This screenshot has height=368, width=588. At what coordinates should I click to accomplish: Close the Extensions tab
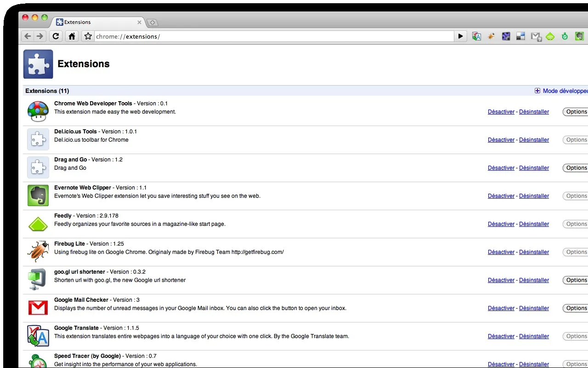[x=140, y=22]
